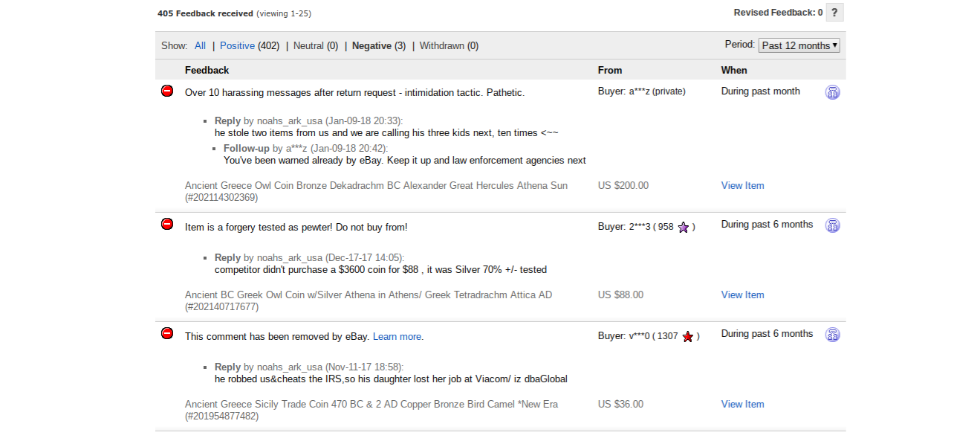The height and width of the screenshot is (444, 980).
Task: Click buyer name a***z (private)
Action: point(658,91)
